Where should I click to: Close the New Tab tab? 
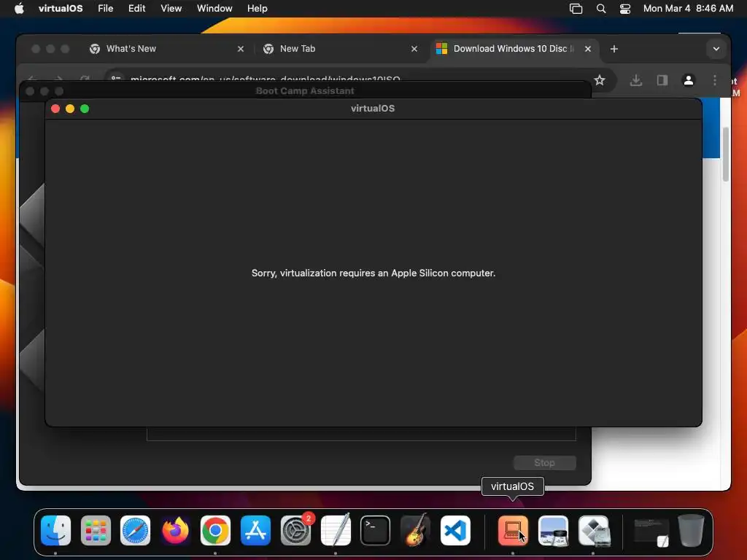pos(414,49)
